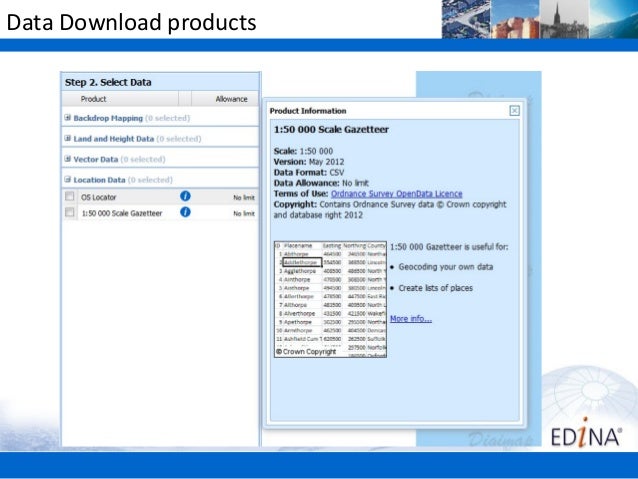Tick the OS Locator checkbox
The width and height of the screenshot is (638, 479).
pyautogui.click(x=70, y=197)
